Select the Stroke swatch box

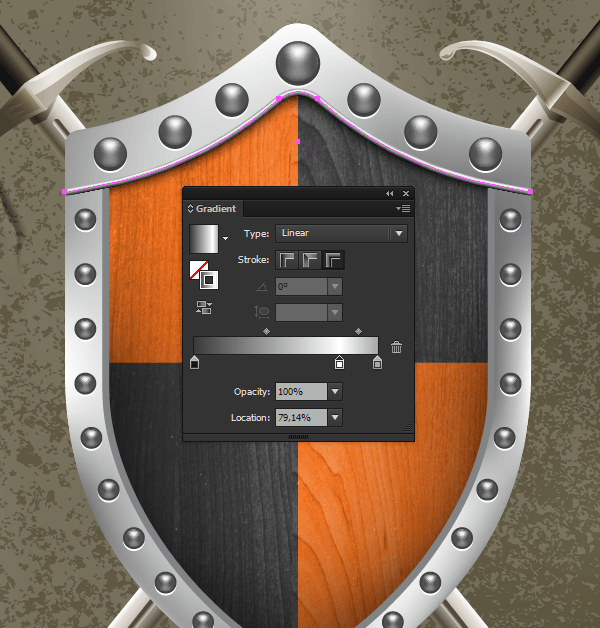pos(209,280)
